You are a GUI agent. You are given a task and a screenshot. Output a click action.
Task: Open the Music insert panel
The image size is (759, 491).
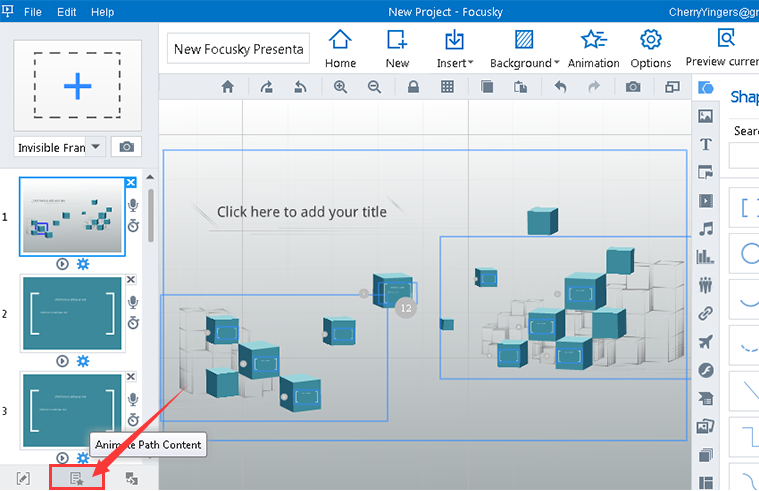[706, 229]
